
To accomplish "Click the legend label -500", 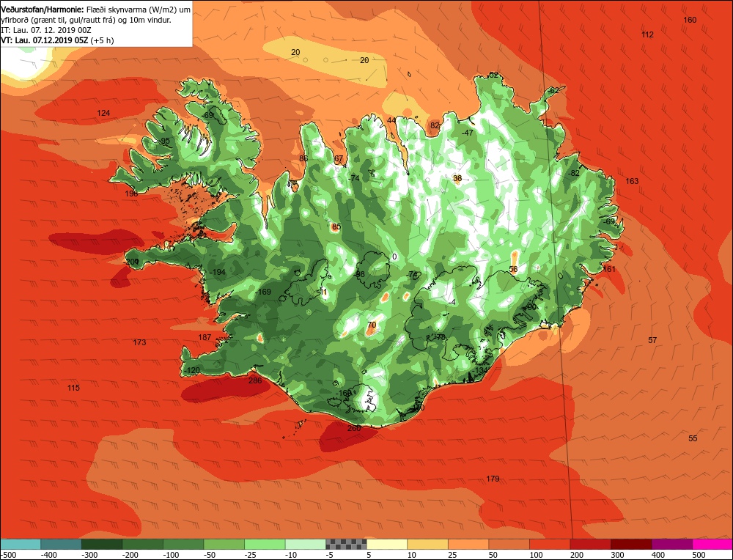I will [x=10, y=555].
